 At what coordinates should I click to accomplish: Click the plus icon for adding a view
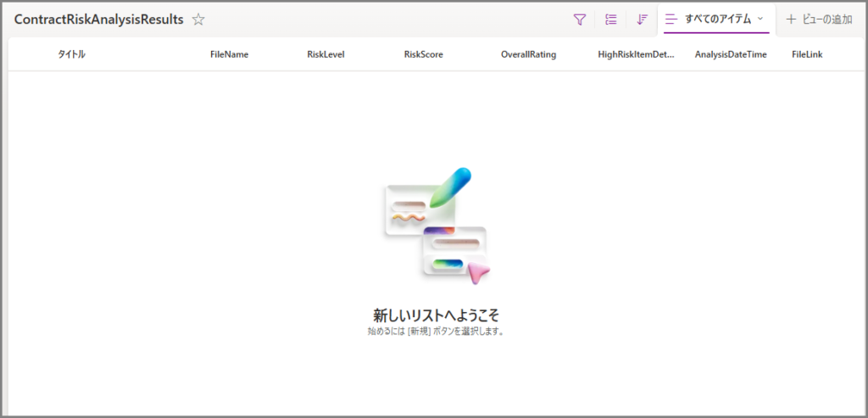[791, 19]
